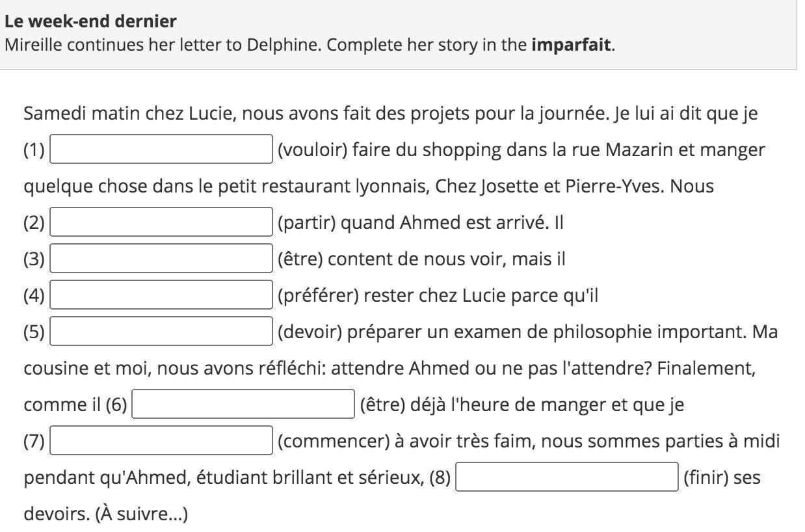Click blank 5 input for devoir
Image resolution: width=805 pixels, height=532 pixels.
161,331
